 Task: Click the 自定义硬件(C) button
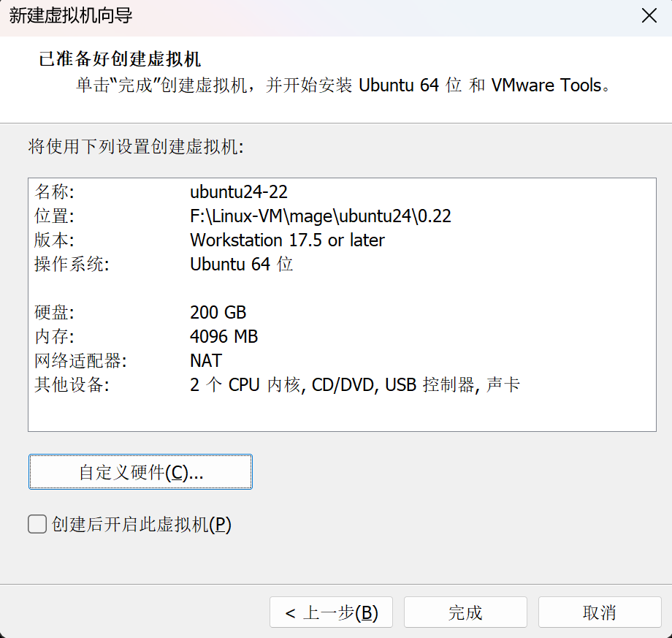[x=140, y=471]
